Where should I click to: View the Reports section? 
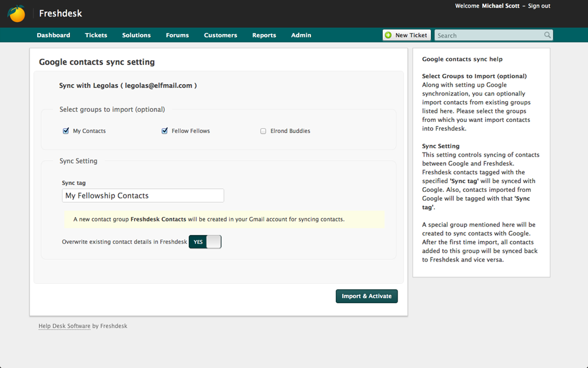tap(264, 35)
